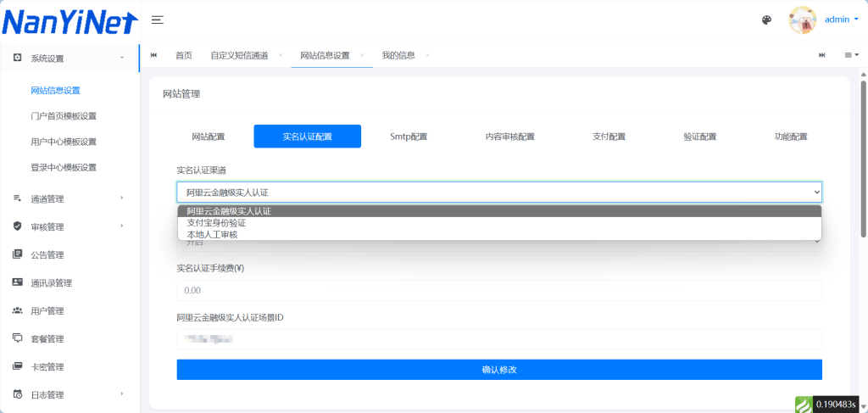Image resolution: width=868 pixels, height=413 pixels.
Task: Open the 实名认证渠道 select box
Action: (499, 193)
